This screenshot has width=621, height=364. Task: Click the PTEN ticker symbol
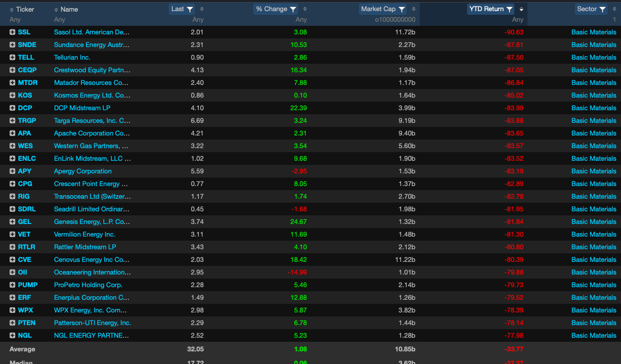coord(27,323)
